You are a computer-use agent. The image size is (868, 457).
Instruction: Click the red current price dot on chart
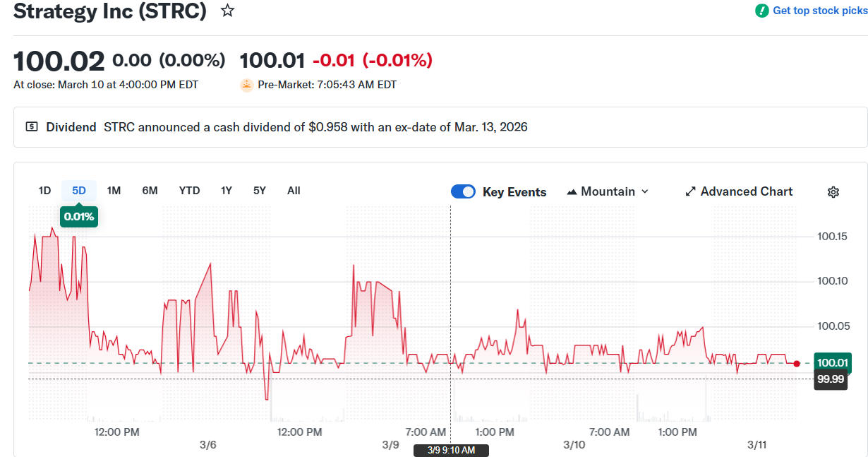click(797, 364)
